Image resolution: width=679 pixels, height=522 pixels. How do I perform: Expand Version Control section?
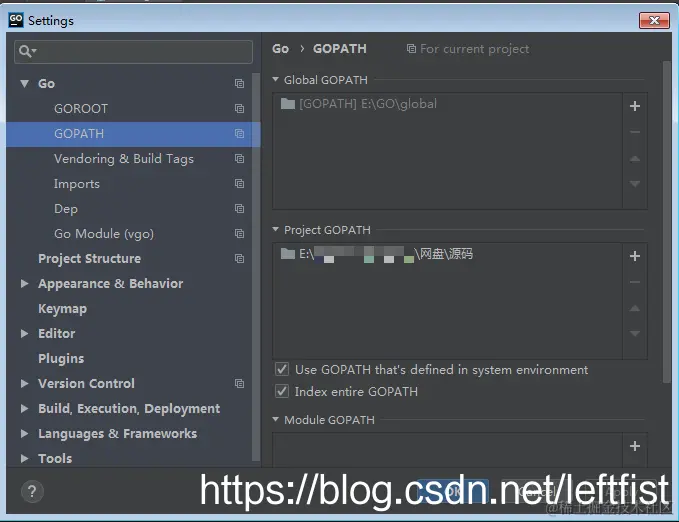pos(25,383)
